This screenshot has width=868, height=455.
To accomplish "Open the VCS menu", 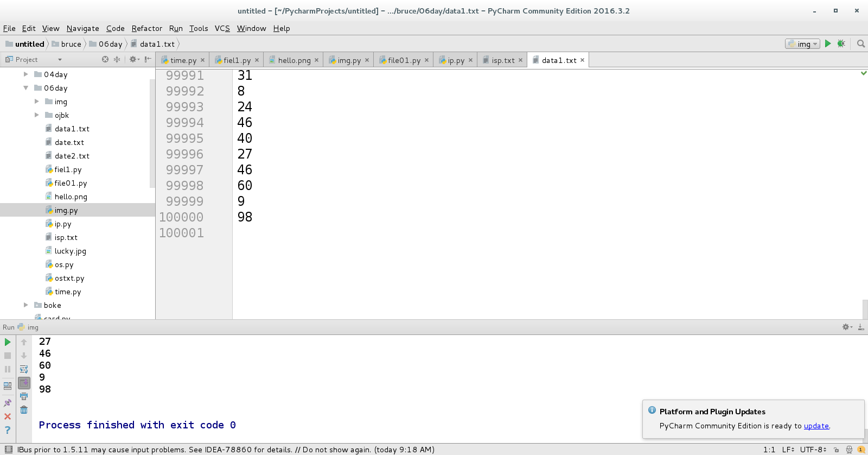I will click(x=222, y=28).
